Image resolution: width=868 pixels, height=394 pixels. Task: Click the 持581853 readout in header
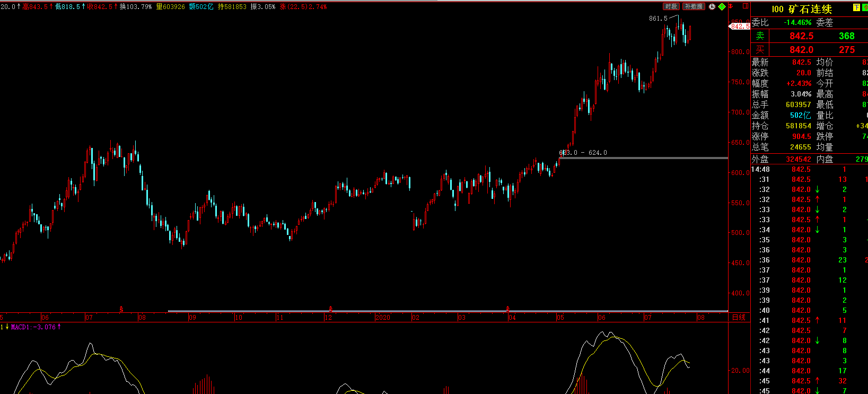point(232,7)
